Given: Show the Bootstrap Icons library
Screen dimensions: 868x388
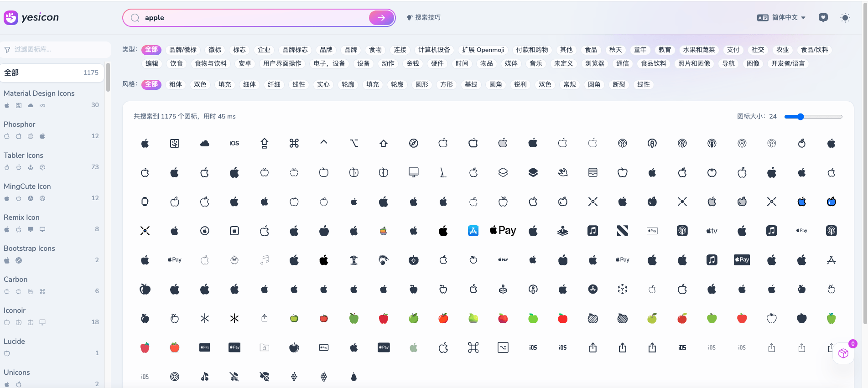Looking at the screenshot, I should point(51,253).
